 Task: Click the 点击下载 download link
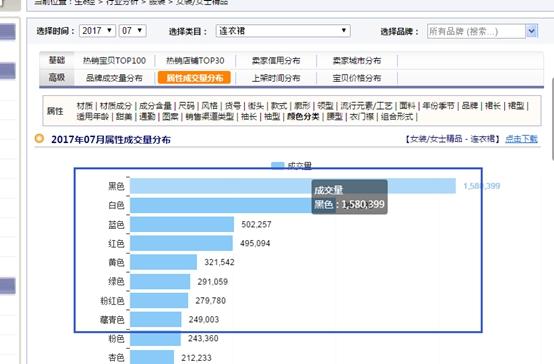pos(521,139)
